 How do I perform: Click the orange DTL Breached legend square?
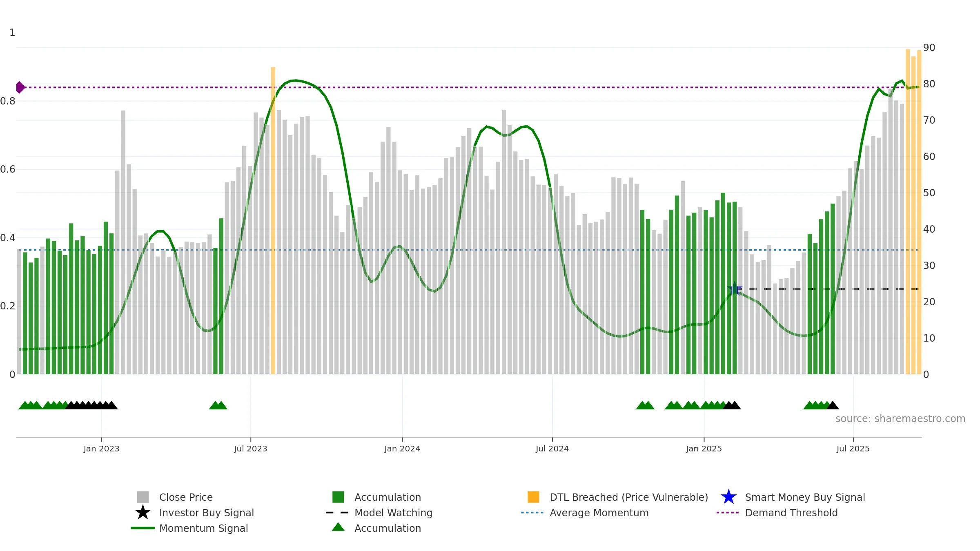pos(533,497)
